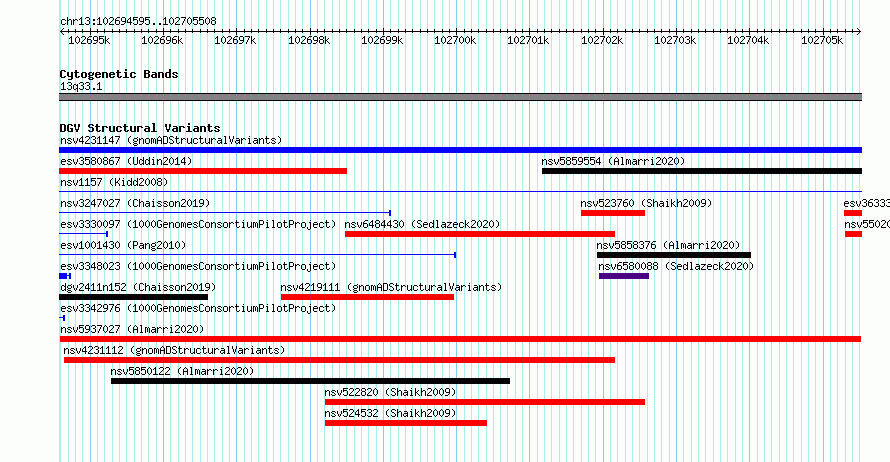Select the purple nsv6580088 variant bar
The height and width of the screenshot is (462, 890).
[x=624, y=276]
